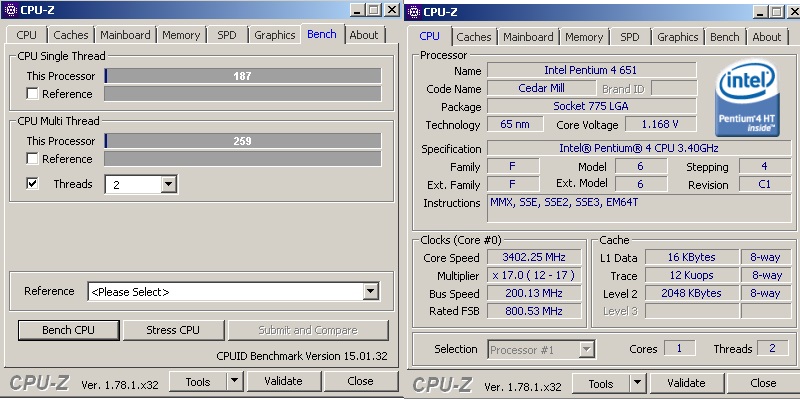Click the Name field Intel Pentium 4 651
The width and height of the screenshot is (800, 400).
click(x=592, y=70)
